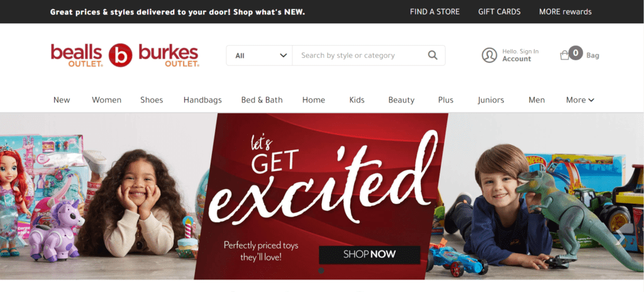The image size is (644, 292).
Task: Click the red circular b logo
Action: 120,55
